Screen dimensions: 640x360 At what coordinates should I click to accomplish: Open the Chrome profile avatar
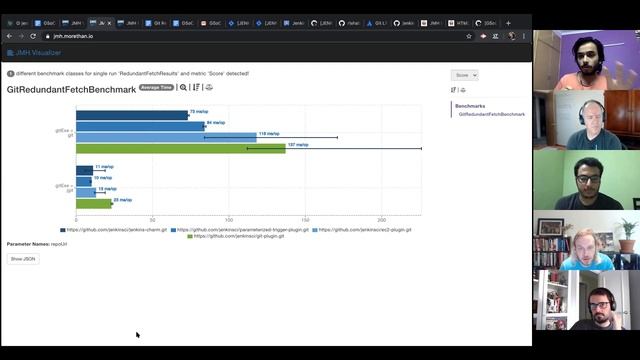tap(511, 36)
